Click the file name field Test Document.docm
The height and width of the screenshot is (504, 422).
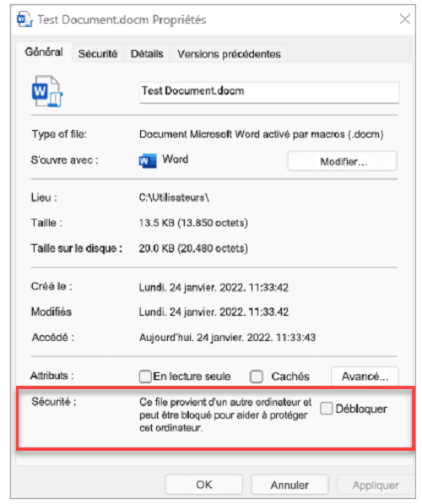coord(269,92)
